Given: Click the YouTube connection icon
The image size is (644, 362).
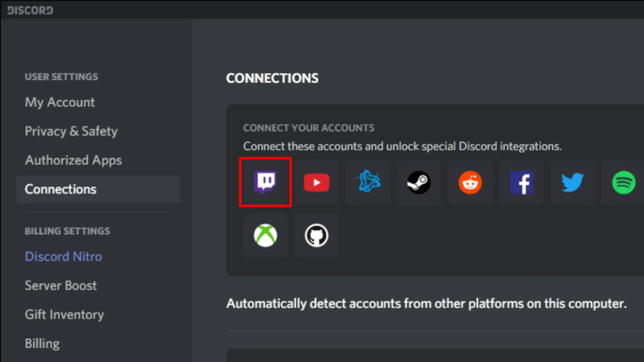Looking at the screenshot, I should coord(316,182).
